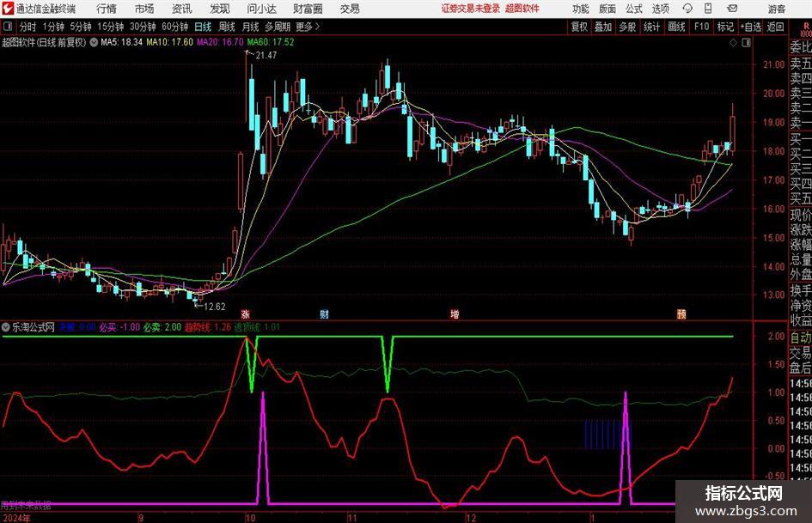Select the 周线 weekly tab
The width and height of the screenshot is (812, 523).
226,27
